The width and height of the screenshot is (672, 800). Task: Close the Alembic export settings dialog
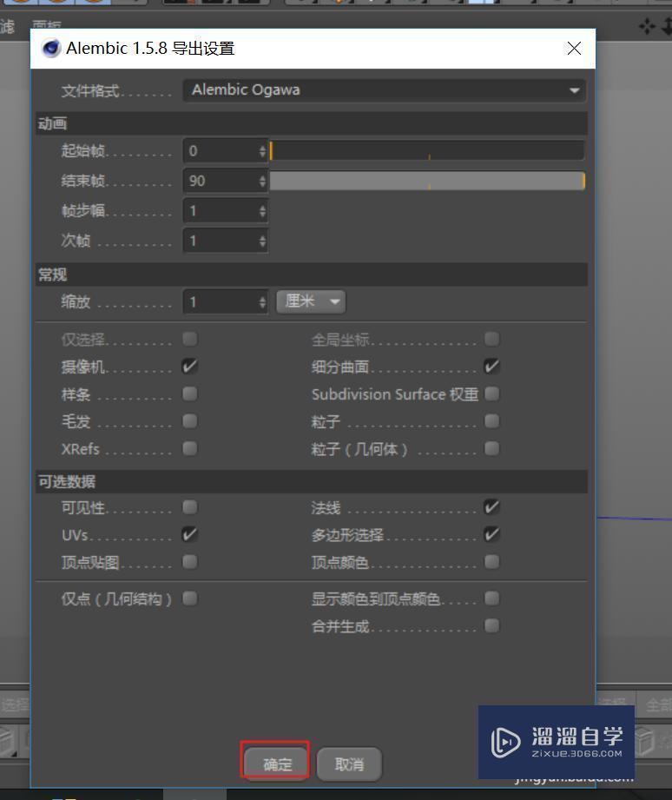coord(574,49)
